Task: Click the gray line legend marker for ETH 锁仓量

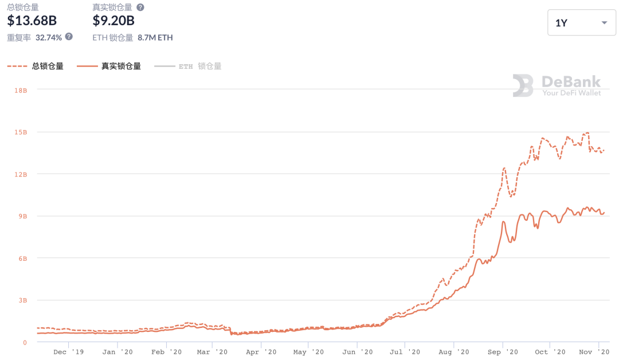Action: [x=164, y=66]
